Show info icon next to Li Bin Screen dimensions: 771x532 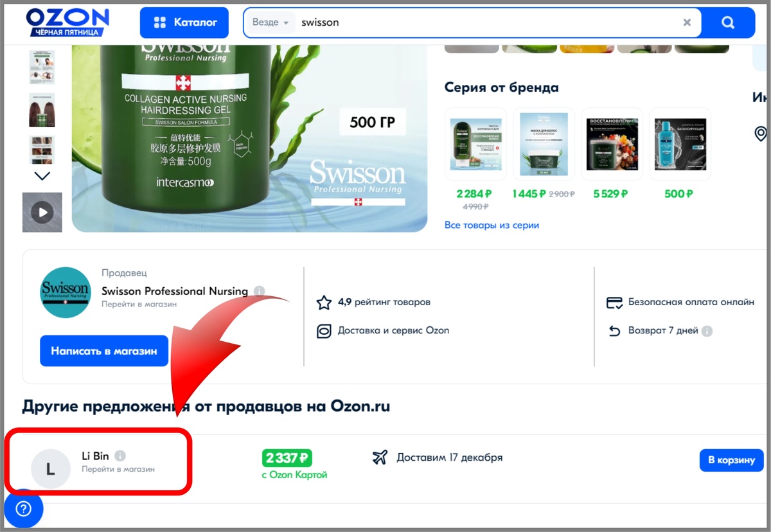[x=120, y=456]
